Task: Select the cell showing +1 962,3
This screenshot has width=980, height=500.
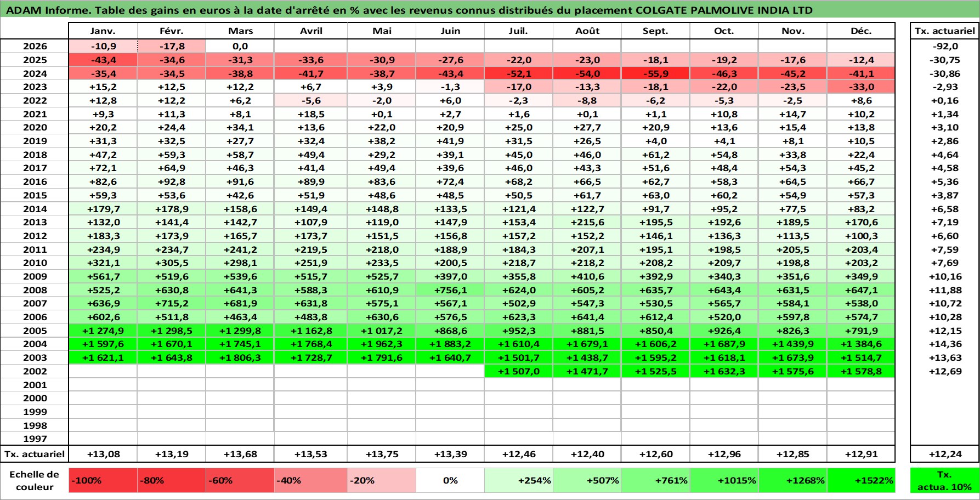Action: pos(382,344)
